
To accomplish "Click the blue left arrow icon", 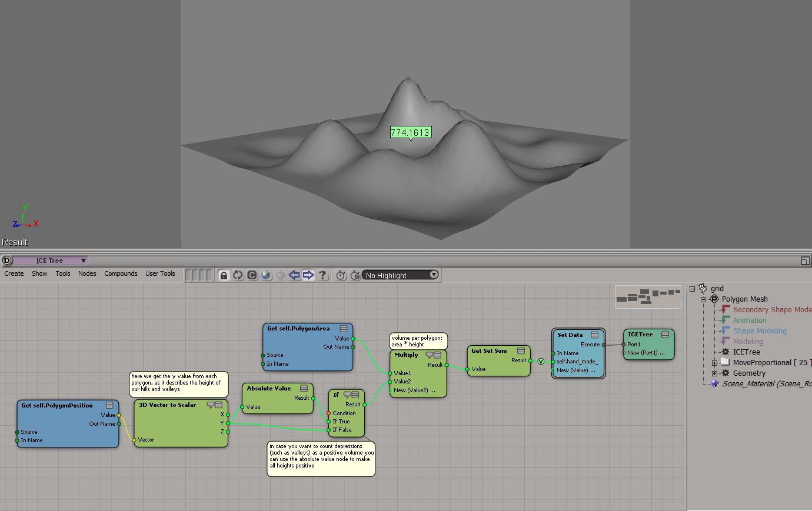I will point(294,275).
